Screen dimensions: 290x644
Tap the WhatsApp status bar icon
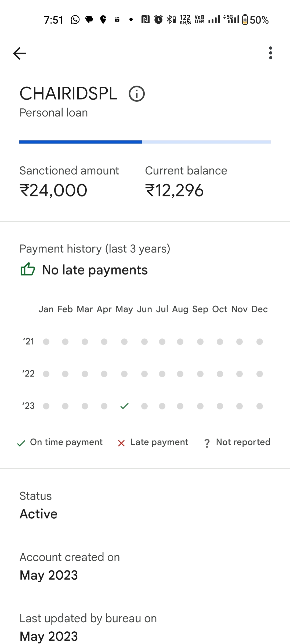click(75, 20)
